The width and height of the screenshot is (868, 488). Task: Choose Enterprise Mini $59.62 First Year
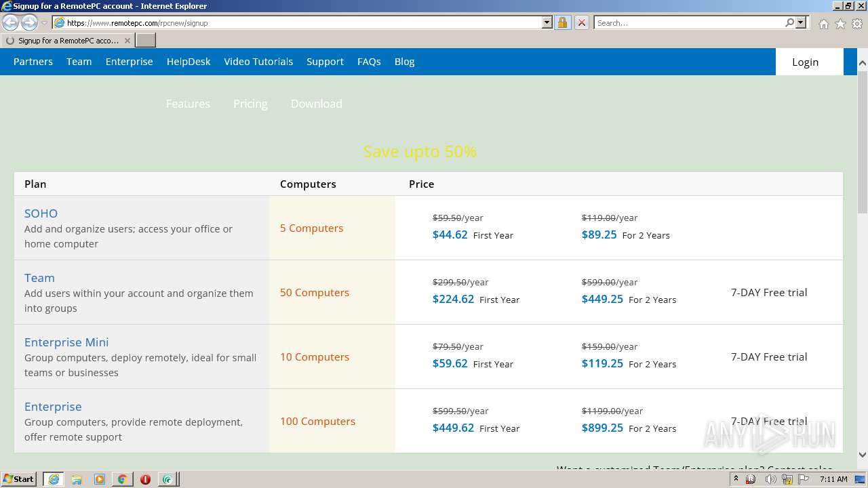[x=473, y=364]
